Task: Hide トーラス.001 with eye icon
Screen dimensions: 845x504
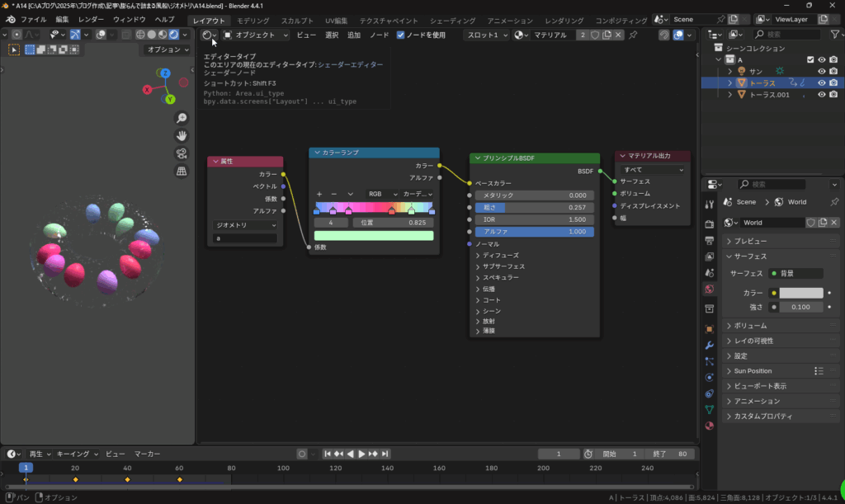Action: pos(822,94)
